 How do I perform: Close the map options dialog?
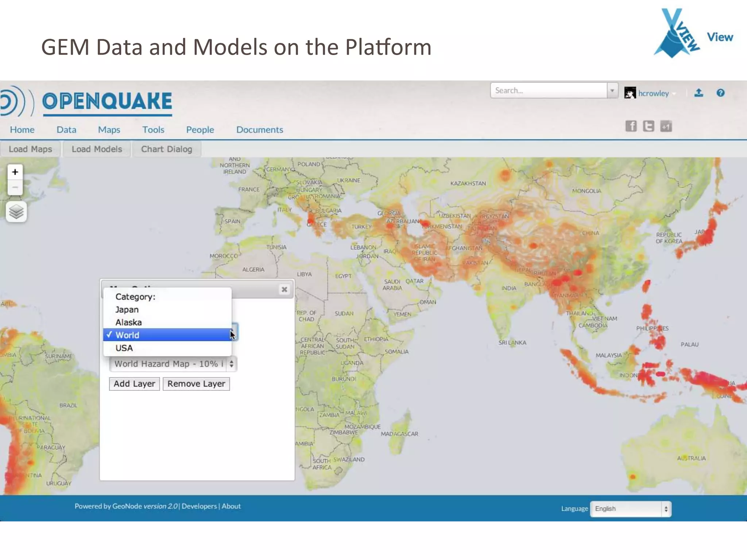(284, 289)
